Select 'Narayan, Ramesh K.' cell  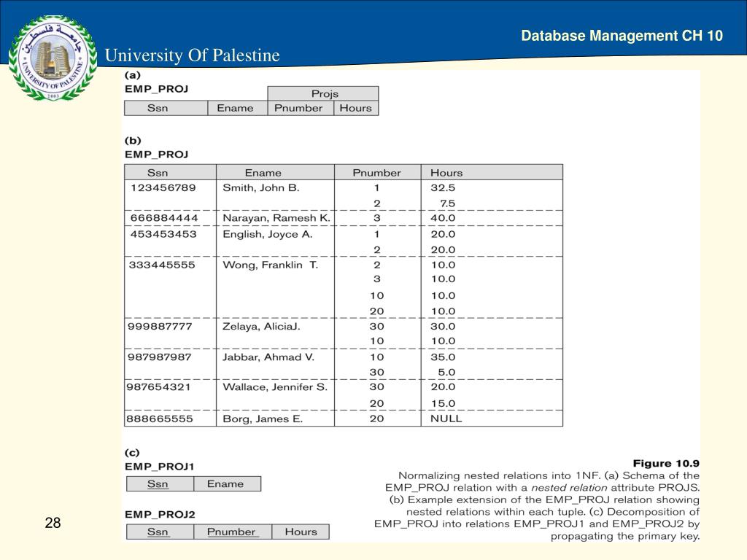pos(276,218)
